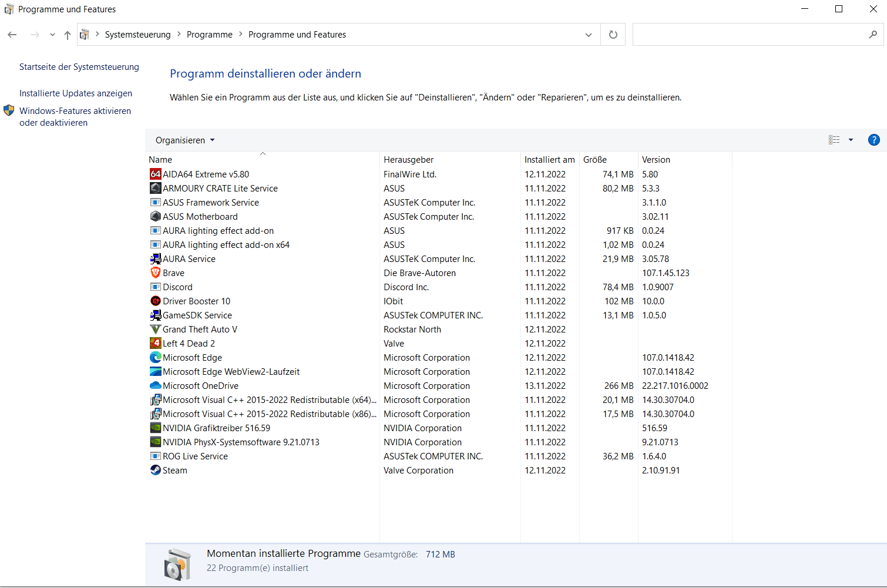
Task: Click the Discord entry icon
Action: [156, 287]
